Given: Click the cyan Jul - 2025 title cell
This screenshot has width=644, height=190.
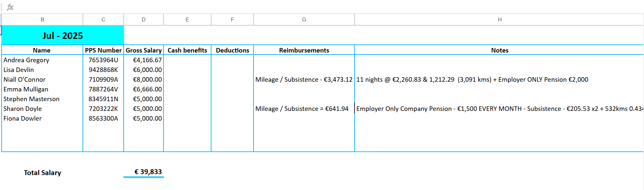Looking at the screenshot, I should point(63,35).
